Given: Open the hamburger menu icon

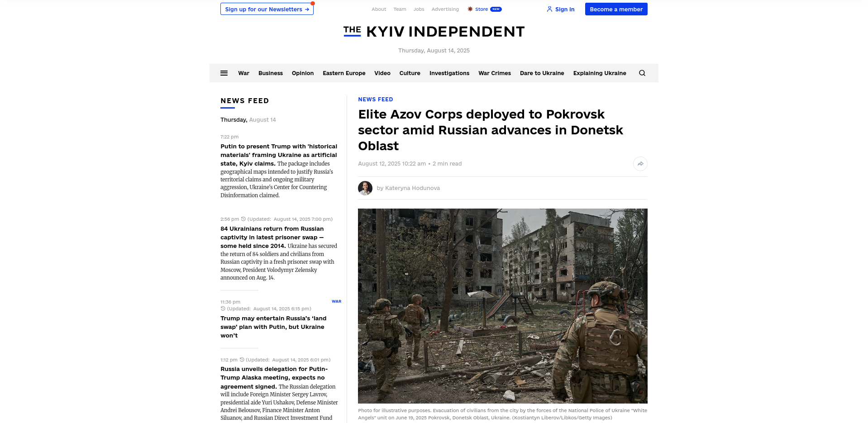Looking at the screenshot, I should (x=224, y=73).
